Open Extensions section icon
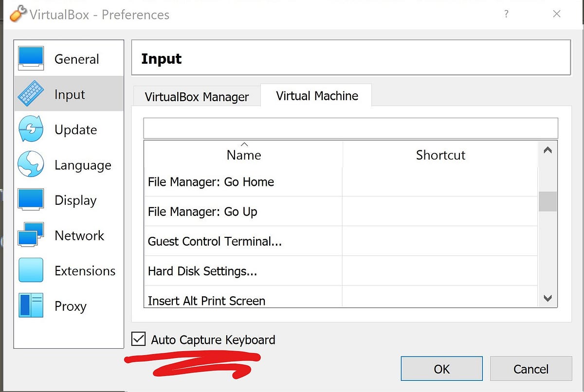This screenshot has height=392, width=584. pos(31,270)
